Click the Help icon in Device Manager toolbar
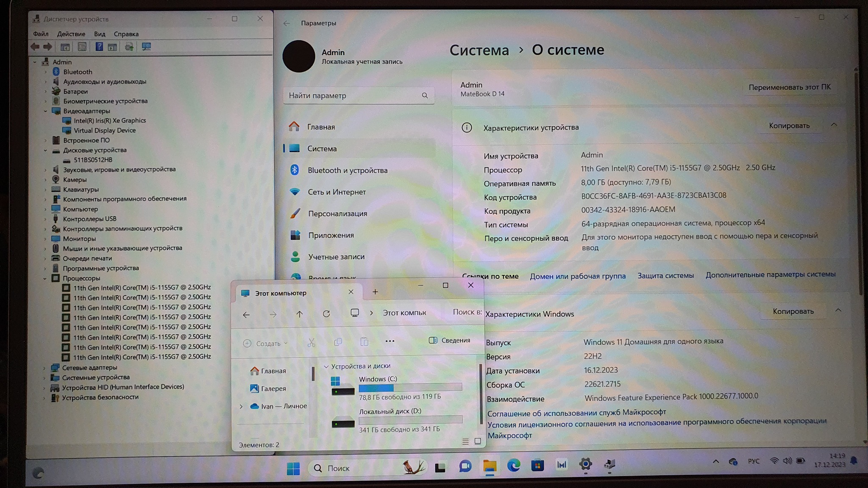 pos(99,47)
